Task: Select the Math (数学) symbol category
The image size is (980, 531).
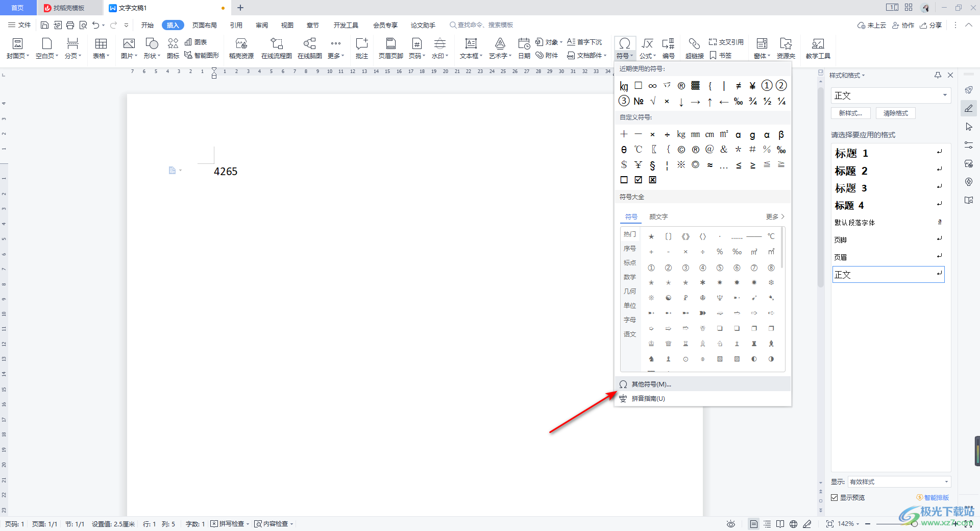Action: point(630,277)
